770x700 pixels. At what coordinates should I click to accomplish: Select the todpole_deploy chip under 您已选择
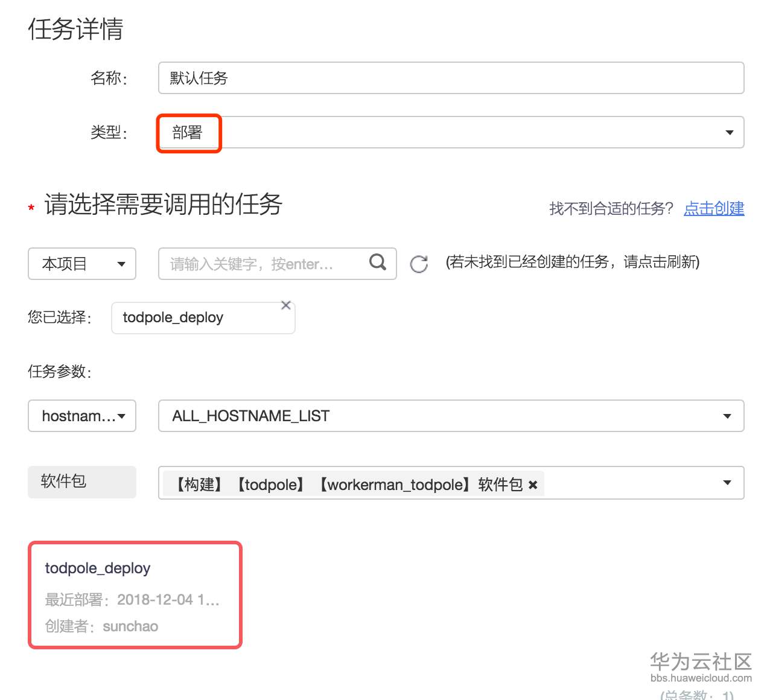203,317
